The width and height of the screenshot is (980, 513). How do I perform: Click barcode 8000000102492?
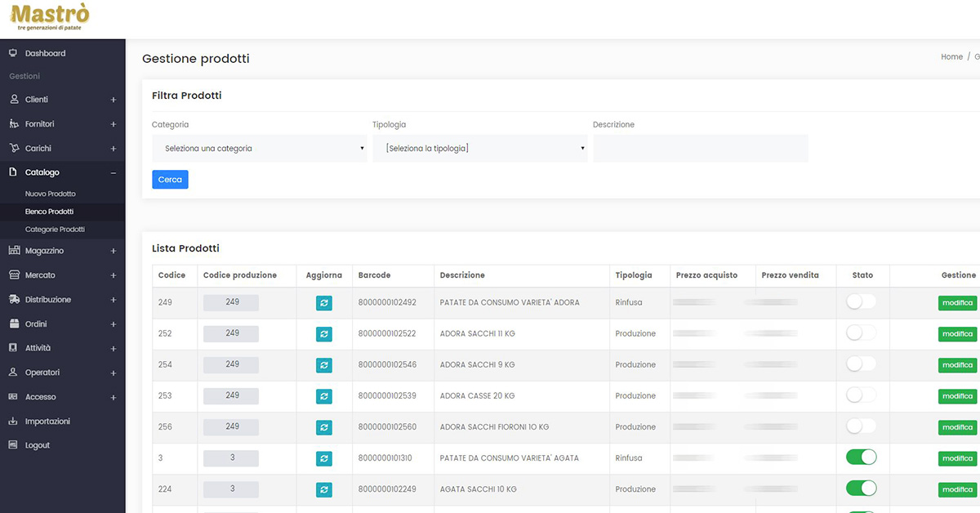(387, 302)
